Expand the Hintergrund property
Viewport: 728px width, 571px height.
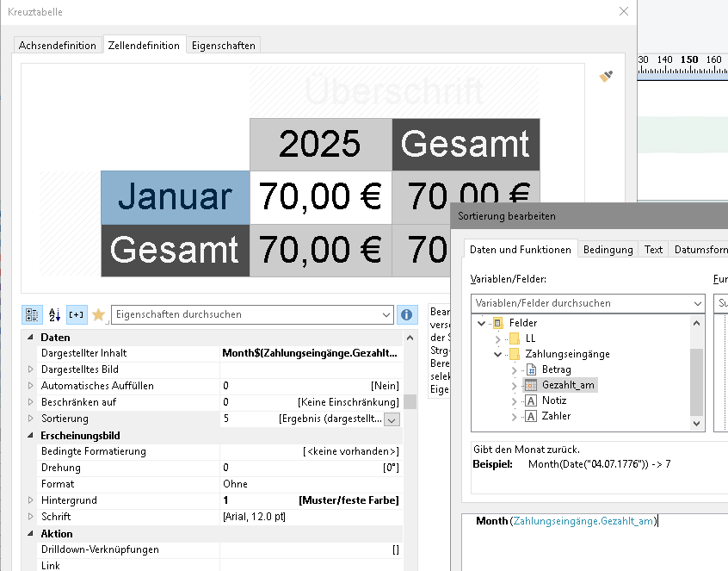(x=31, y=500)
